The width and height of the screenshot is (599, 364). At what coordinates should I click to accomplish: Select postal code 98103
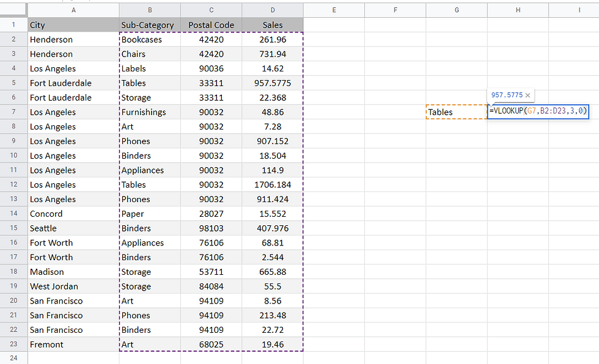pyautogui.click(x=211, y=228)
